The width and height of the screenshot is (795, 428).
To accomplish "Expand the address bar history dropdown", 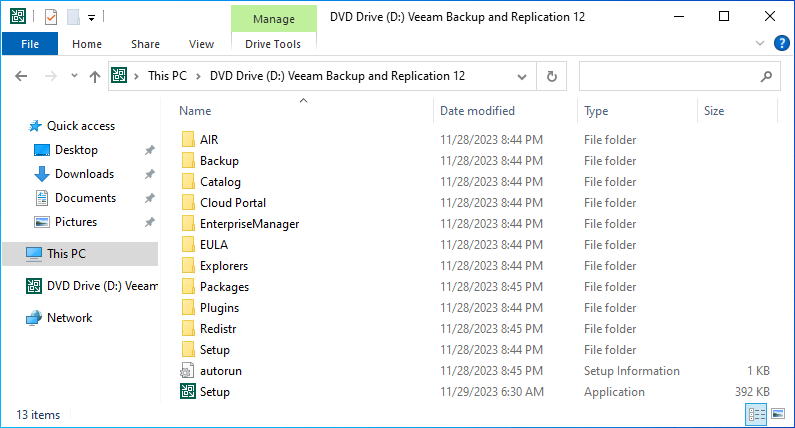I will pyautogui.click(x=522, y=77).
